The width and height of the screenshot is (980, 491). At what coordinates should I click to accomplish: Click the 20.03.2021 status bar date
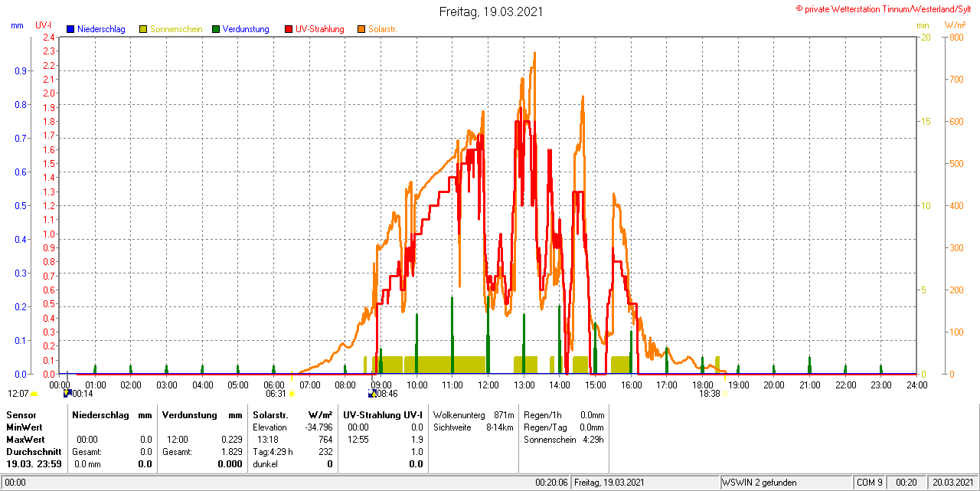(x=951, y=483)
